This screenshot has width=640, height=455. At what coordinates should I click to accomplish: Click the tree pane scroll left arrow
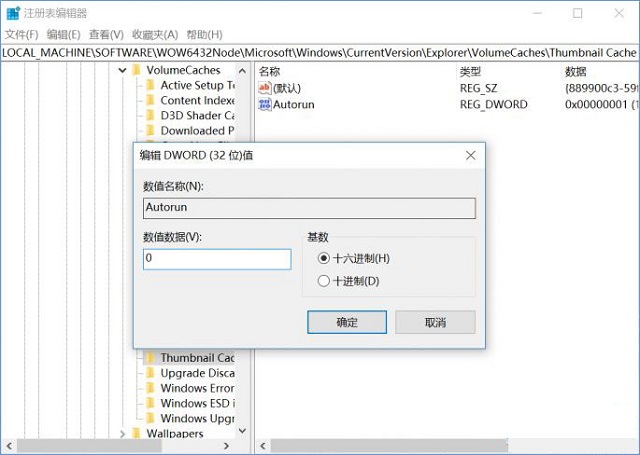pos(9,446)
